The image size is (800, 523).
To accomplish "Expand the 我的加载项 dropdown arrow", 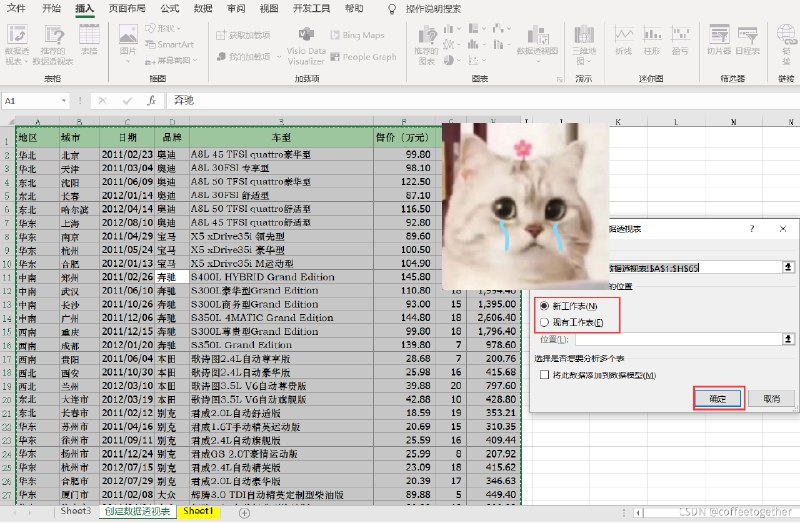I will click(279, 57).
